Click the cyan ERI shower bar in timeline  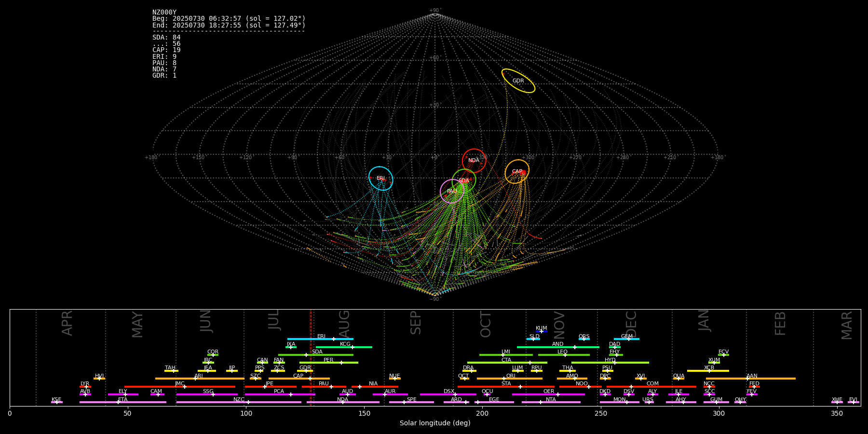(320, 339)
